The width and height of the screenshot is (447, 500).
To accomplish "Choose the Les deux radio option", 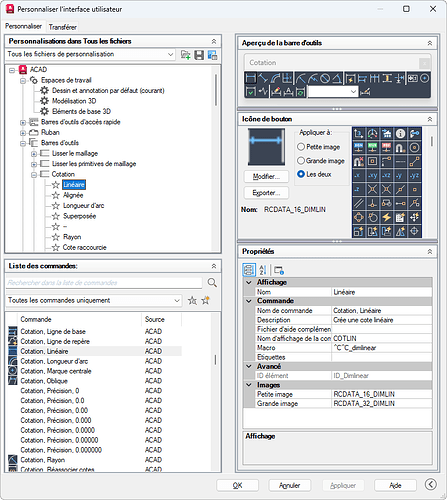I will click(301, 174).
